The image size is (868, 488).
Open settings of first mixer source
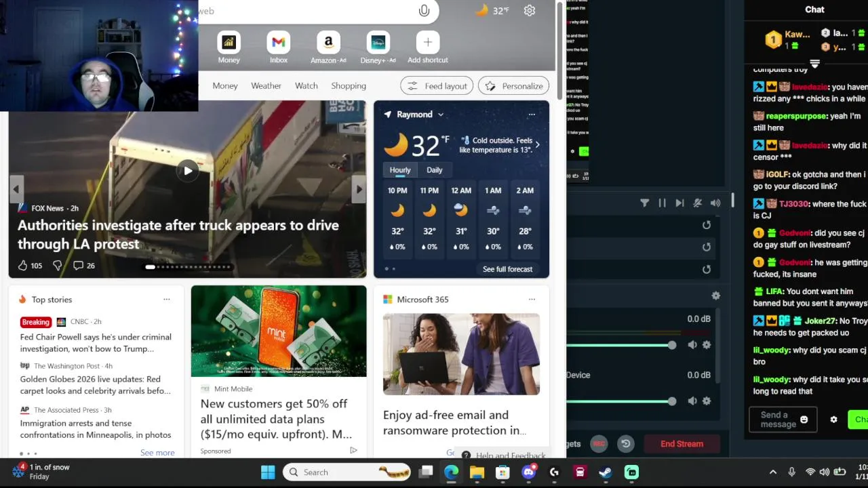(707, 345)
